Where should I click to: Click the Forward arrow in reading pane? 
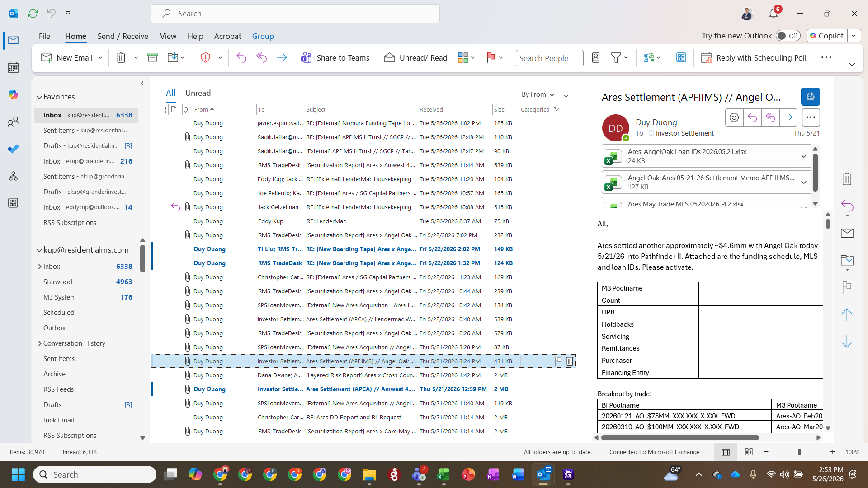788,117
